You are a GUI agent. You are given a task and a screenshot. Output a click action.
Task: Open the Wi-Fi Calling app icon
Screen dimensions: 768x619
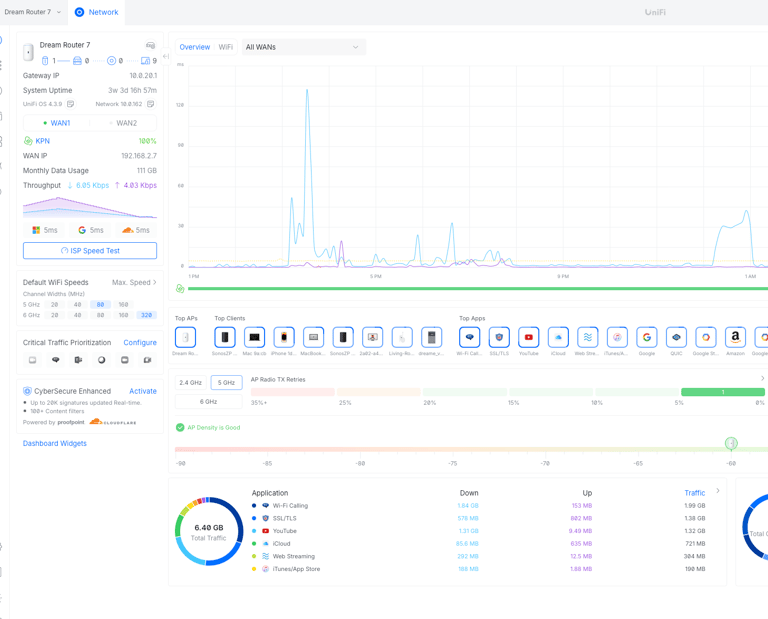coord(469,337)
